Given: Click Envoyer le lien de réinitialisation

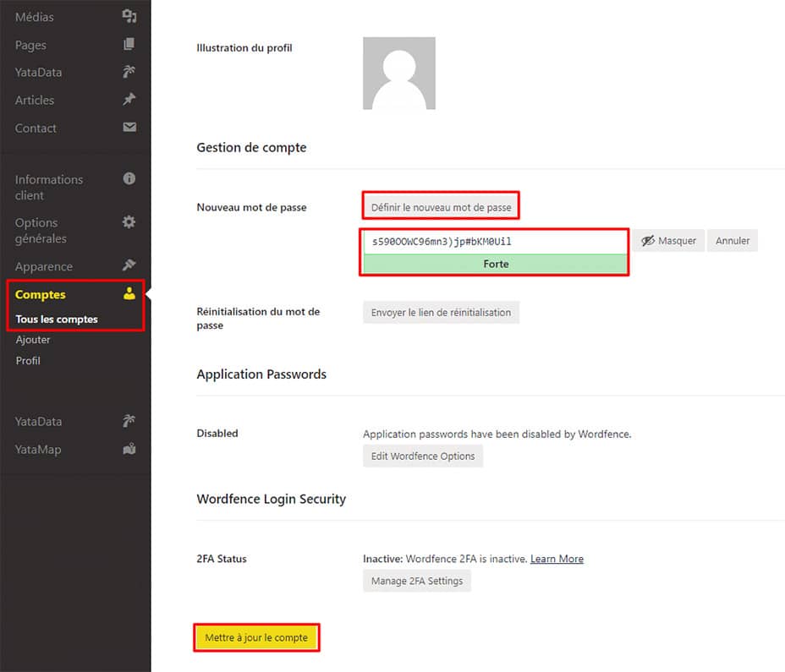Looking at the screenshot, I should (x=441, y=312).
